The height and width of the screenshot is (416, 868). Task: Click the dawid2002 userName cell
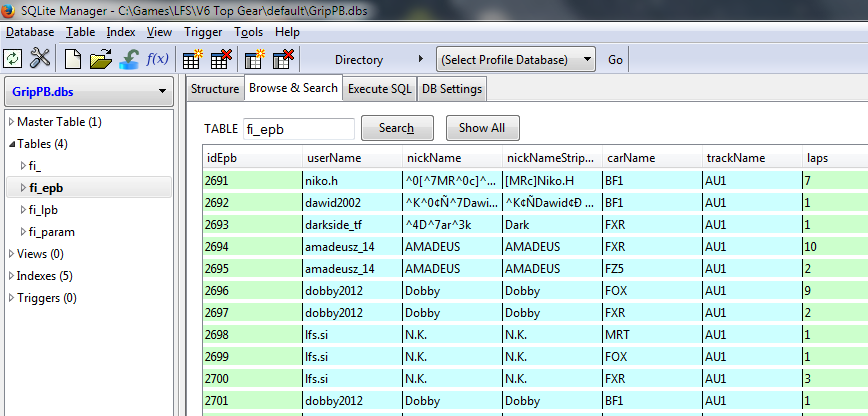(353, 203)
